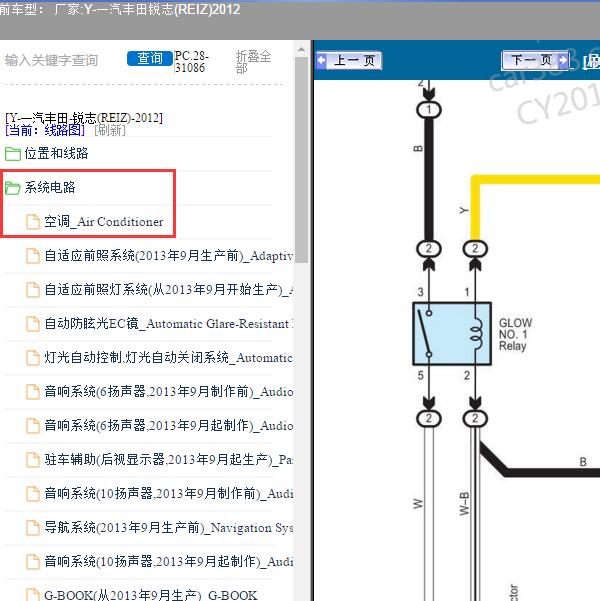Open 空调_Air Conditioner circuit
The image size is (600, 601).
pos(104,222)
